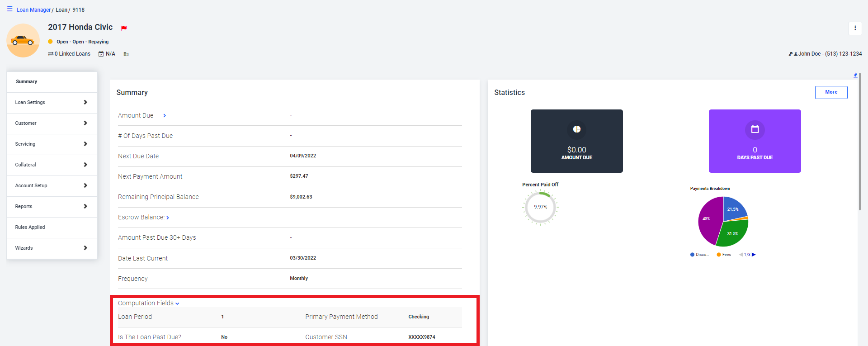Click the green 31.5% pie slice
Screen dimensions: 868x346
(x=733, y=233)
